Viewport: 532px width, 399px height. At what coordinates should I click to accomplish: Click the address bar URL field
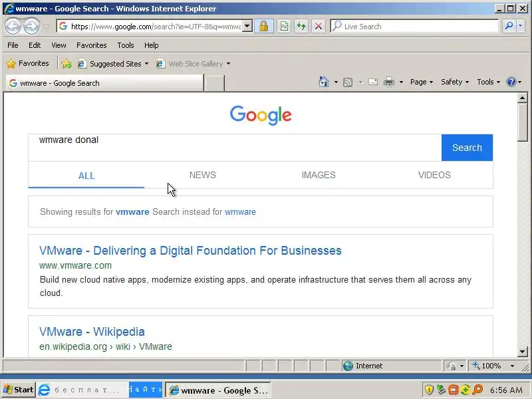coord(150,27)
